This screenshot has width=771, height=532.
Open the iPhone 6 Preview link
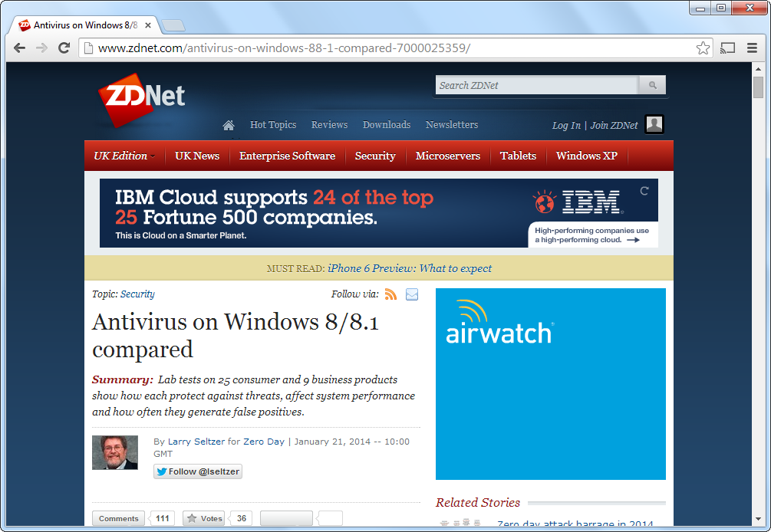(410, 268)
